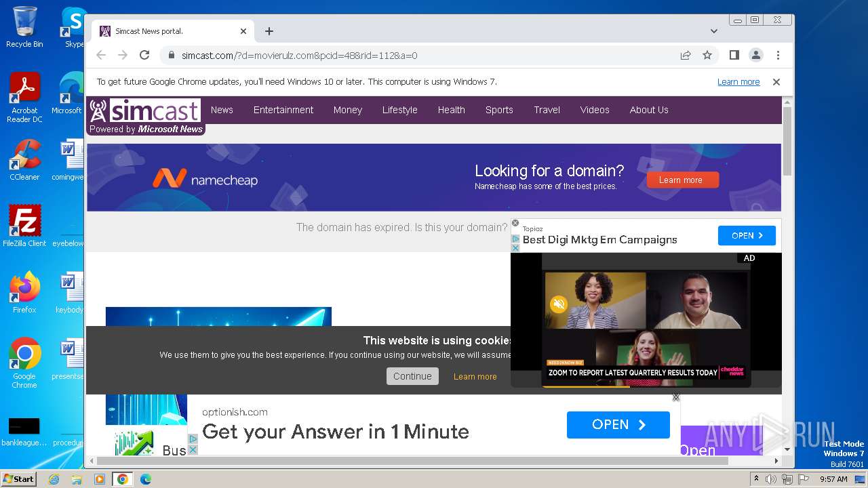Open Internet Explorer in taskbar
This screenshot has width=868, height=488.
point(54,479)
